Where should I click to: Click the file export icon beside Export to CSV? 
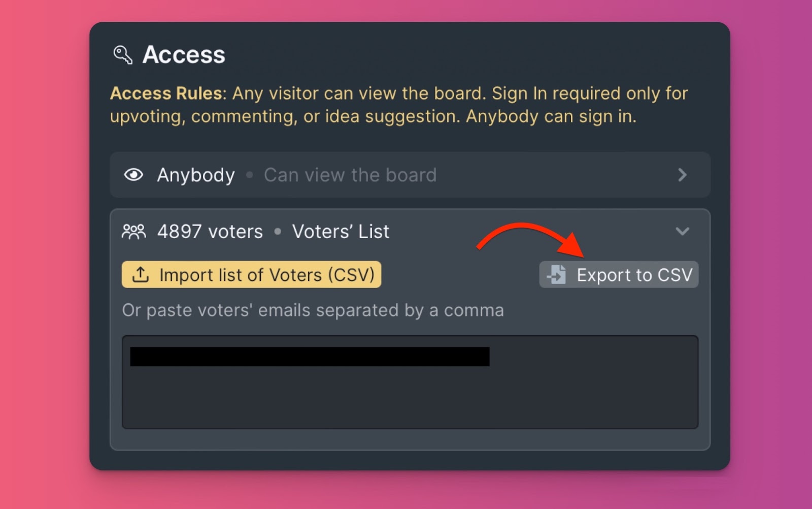tap(557, 274)
